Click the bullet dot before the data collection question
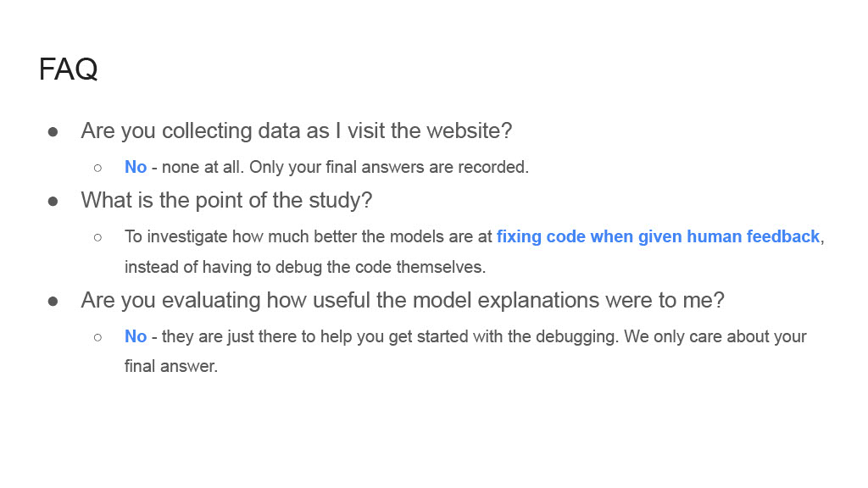Viewport: 868px width, 488px height. [53, 131]
